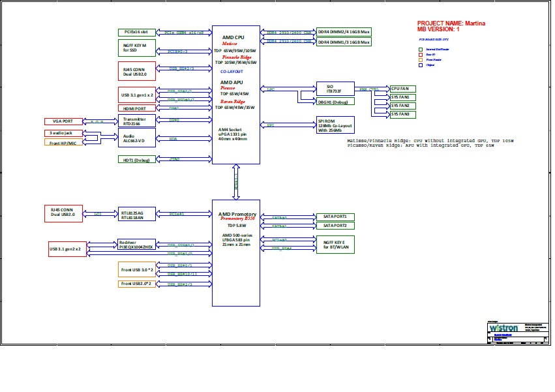
Task: Select the AM4 Socket uPGA1331 pin text
Action: pos(232,134)
